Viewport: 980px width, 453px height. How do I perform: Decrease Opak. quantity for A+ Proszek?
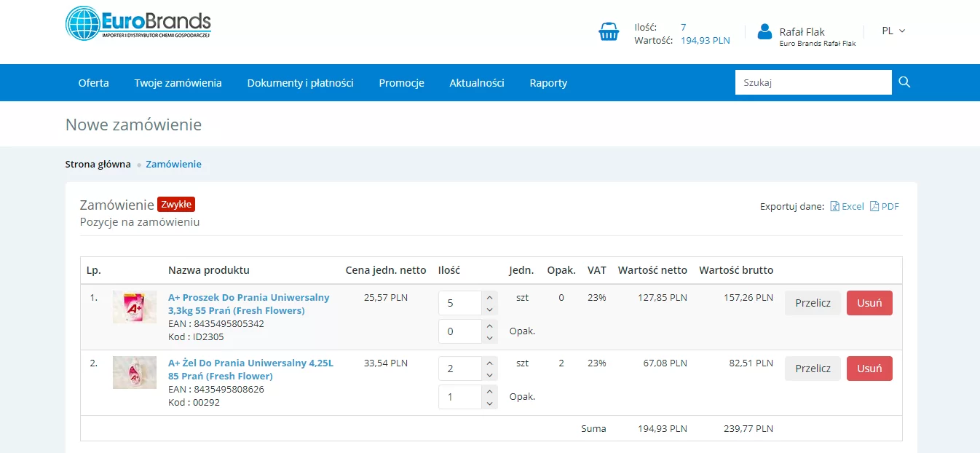click(489, 338)
